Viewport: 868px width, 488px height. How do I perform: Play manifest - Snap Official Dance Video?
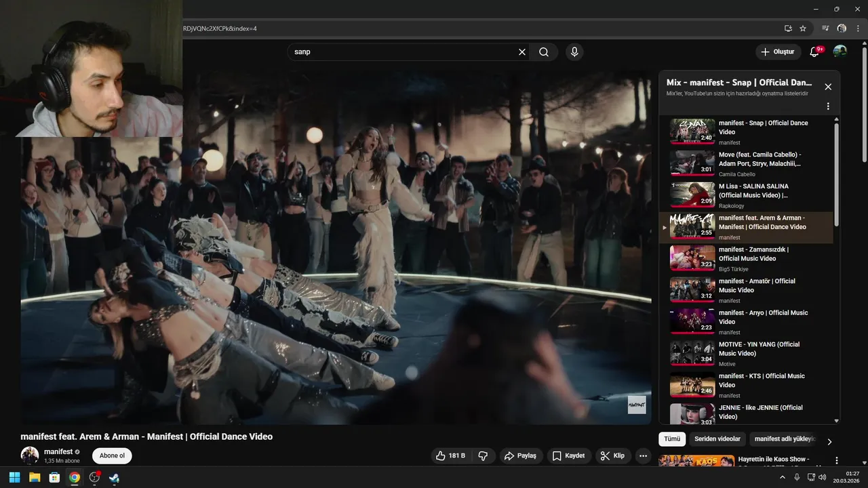coord(747,131)
